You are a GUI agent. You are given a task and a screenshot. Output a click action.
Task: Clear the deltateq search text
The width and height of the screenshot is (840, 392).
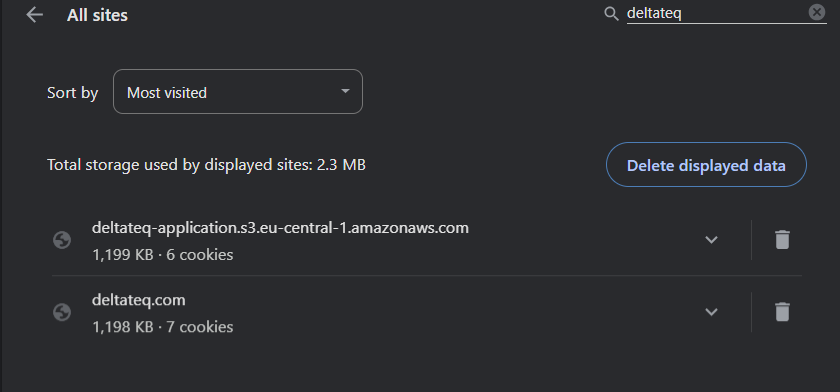pyautogui.click(x=816, y=12)
